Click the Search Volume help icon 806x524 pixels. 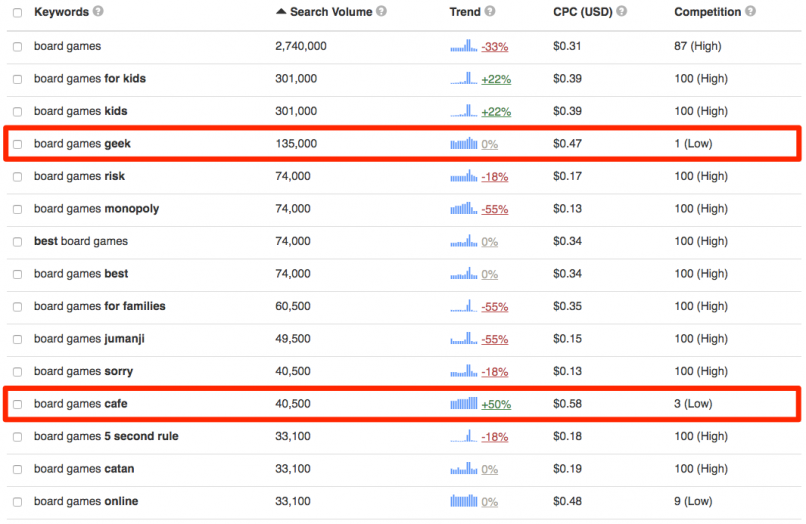coord(381,11)
